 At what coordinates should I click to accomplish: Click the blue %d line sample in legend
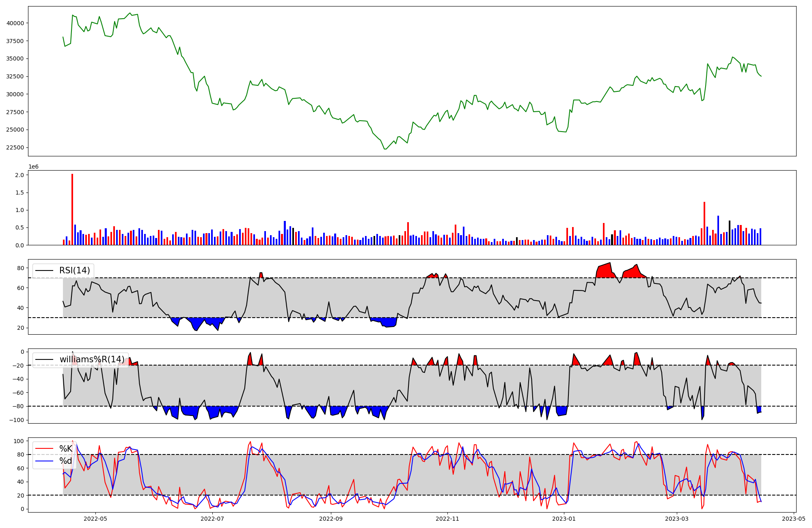45,461
